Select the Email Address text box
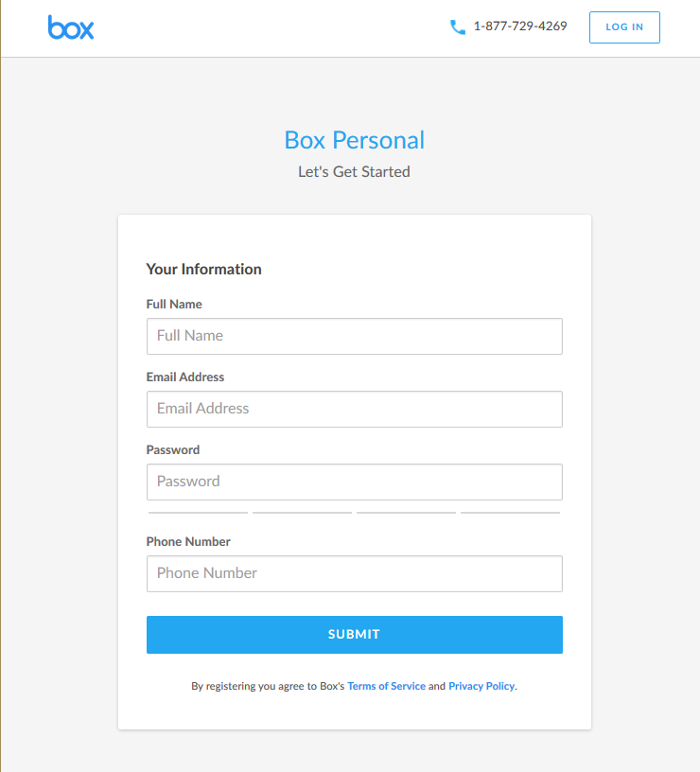This screenshot has width=700, height=772. (354, 409)
